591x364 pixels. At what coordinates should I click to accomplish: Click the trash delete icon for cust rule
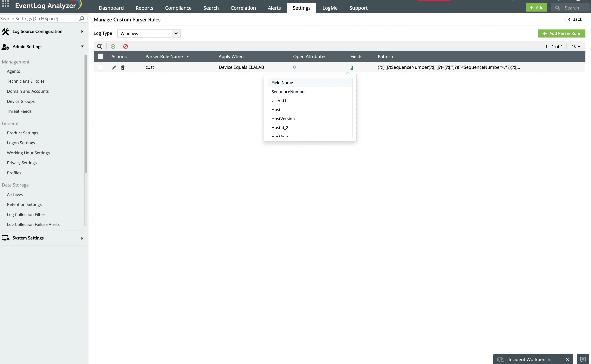(x=123, y=68)
